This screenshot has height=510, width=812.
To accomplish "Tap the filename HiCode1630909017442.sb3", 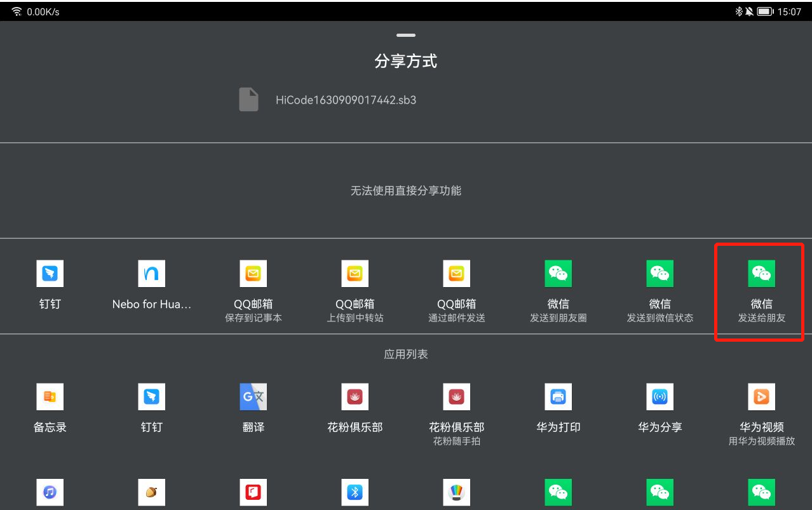I will (346, 100).
